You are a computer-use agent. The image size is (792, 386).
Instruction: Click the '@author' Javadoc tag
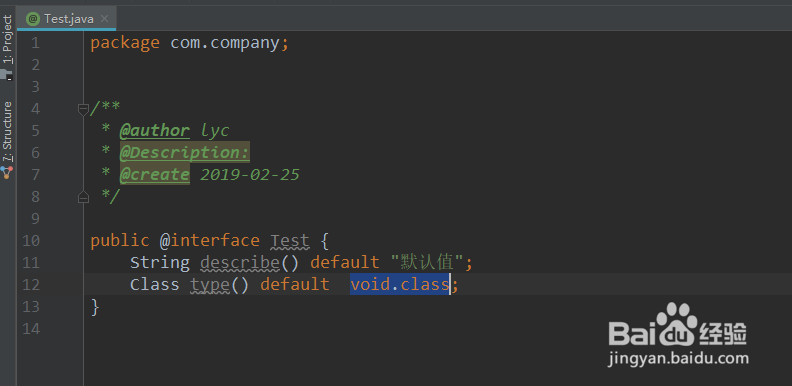(155, 131)
